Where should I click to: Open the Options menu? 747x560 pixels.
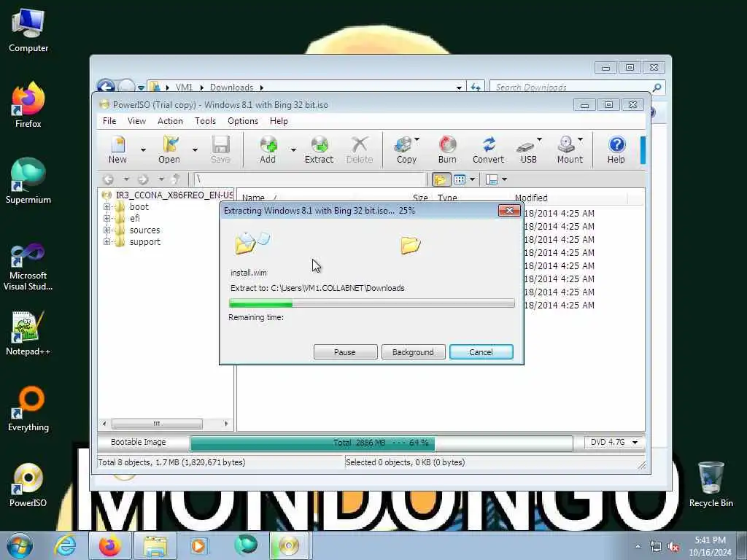tap(243, 121)
